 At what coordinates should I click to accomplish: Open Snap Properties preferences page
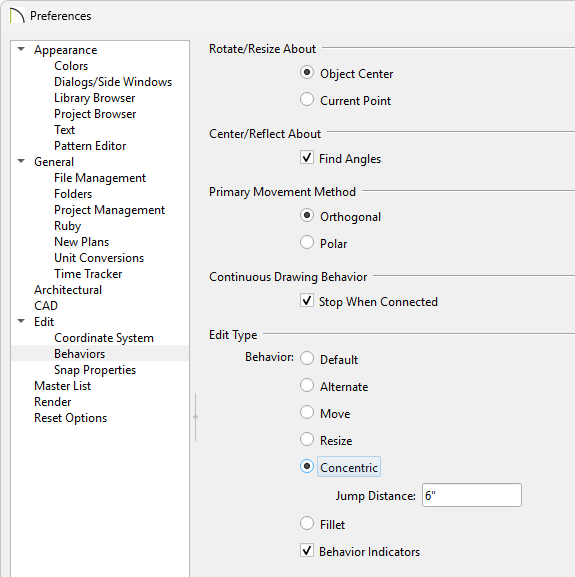pyautogui.click(x=95, y=370)
